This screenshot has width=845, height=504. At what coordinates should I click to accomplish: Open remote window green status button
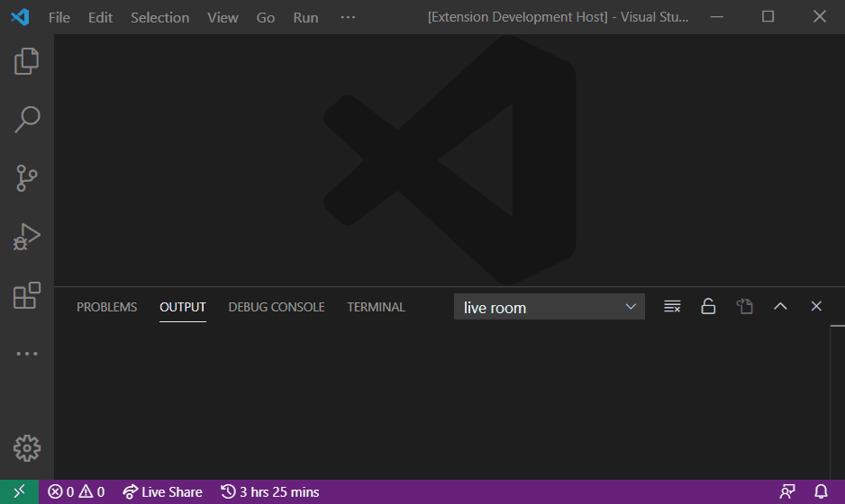point(20,491)
